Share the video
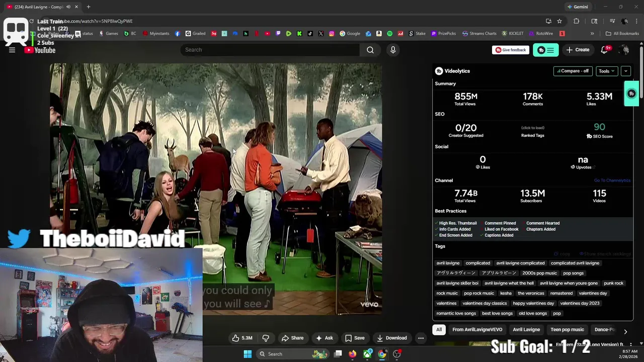 (292, 338)
